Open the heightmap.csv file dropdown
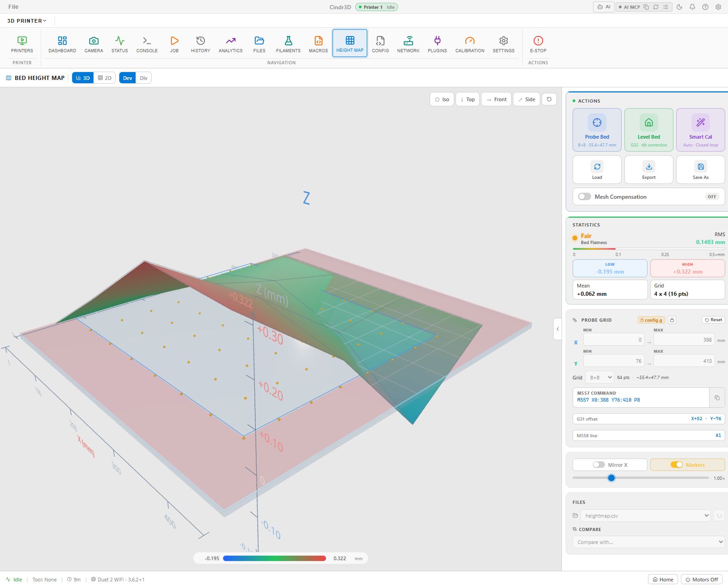 (646, 515)
